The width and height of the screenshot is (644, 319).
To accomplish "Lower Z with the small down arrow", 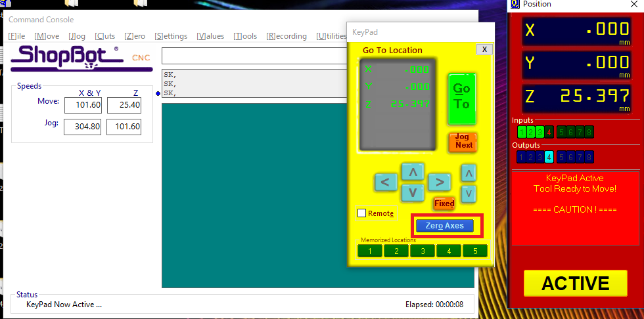I will [469, 194].
